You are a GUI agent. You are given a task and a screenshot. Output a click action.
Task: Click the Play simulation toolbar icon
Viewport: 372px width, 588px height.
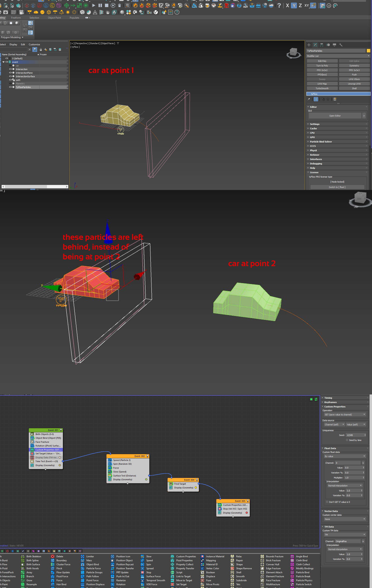(x=94, y=5)
